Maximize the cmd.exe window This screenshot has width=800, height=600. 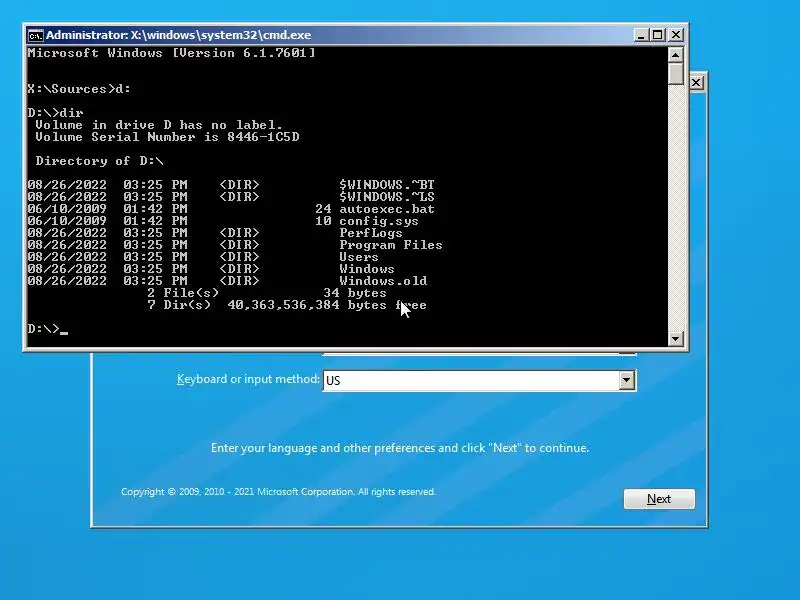point(658,35)
